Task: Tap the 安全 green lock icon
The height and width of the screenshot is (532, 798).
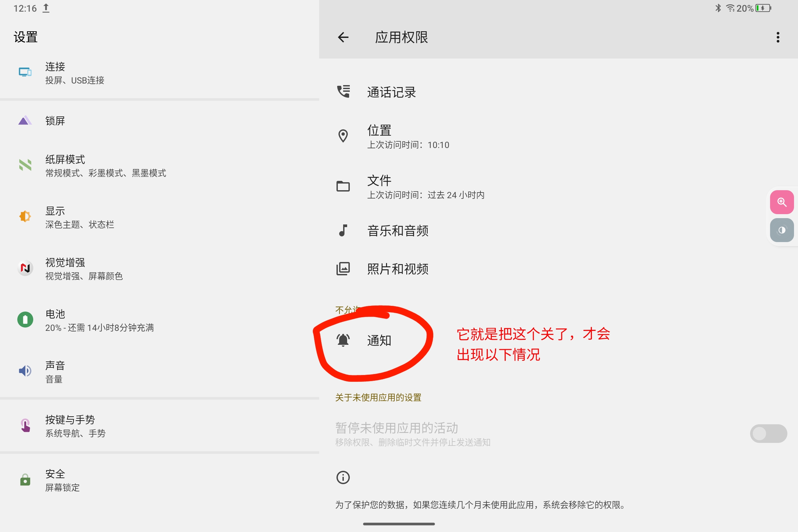Action: [x=25, y=479]
